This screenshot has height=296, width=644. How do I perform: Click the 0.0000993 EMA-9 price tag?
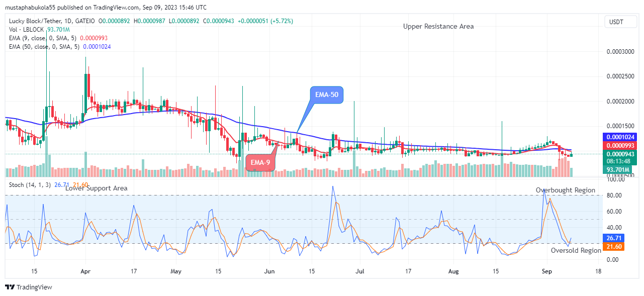coord(620,146)
